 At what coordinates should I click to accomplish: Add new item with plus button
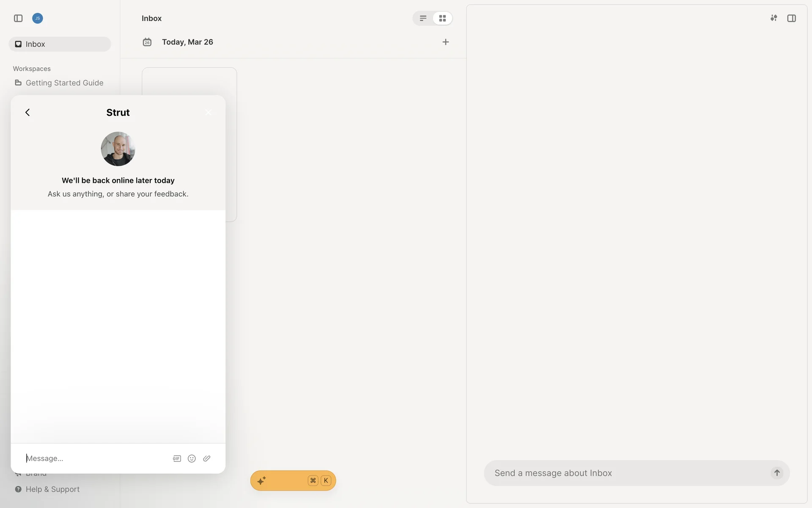tap(445, 42)
